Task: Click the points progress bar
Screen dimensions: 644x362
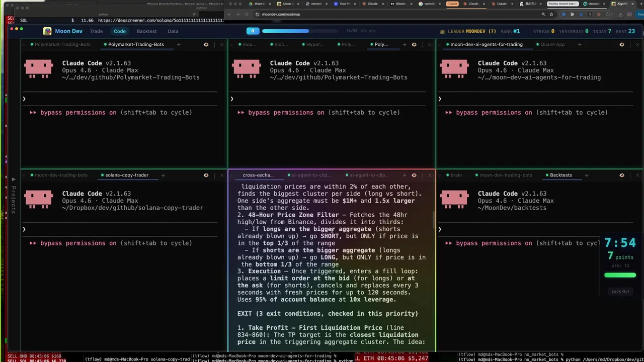Action: 299,31
